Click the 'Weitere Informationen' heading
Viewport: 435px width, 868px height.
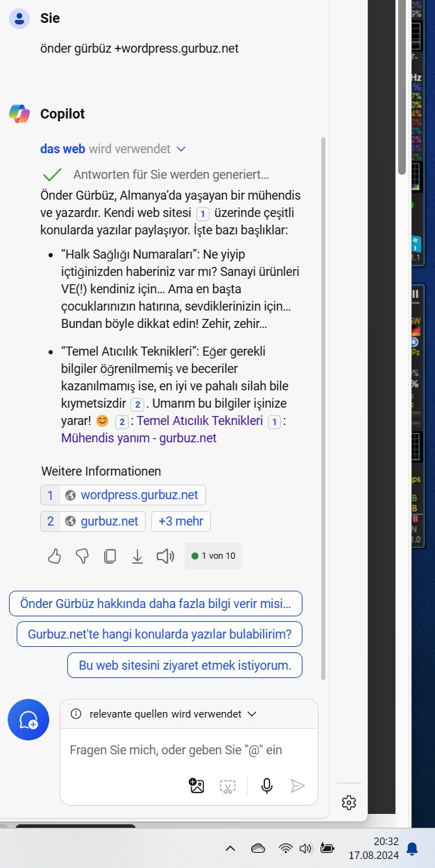[101, 471]
